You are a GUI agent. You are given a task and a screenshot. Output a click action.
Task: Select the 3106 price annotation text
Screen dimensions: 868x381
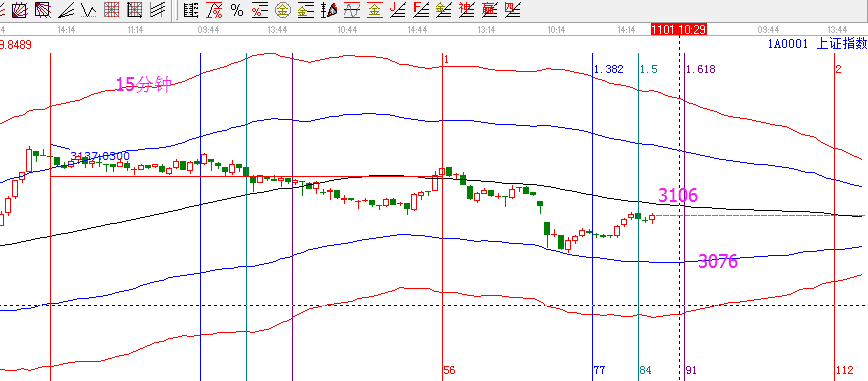[x=678, y=195]
